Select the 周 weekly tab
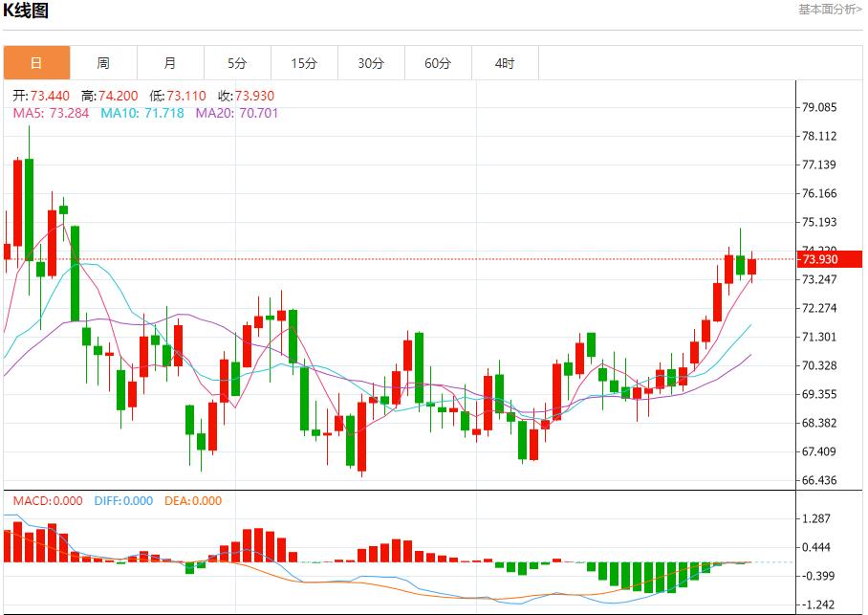 click(x=103, y=63)
